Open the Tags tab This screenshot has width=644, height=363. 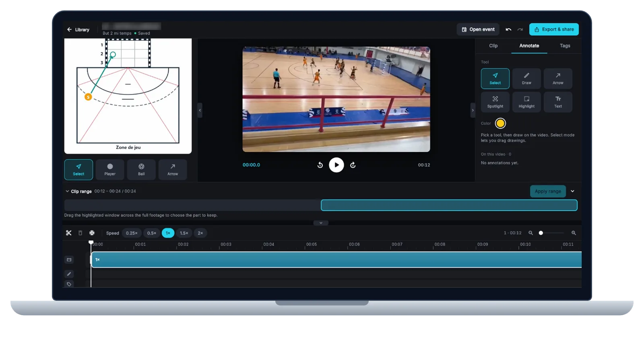565,46
